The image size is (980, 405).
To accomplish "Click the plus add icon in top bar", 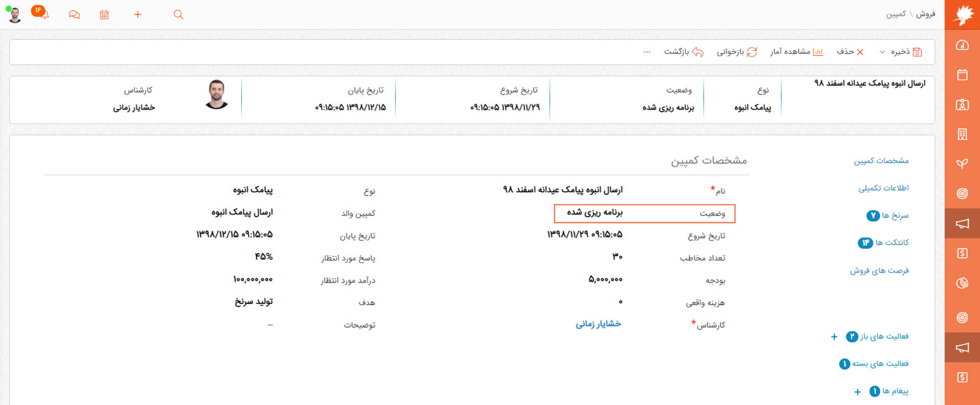I will click(138, 15).
